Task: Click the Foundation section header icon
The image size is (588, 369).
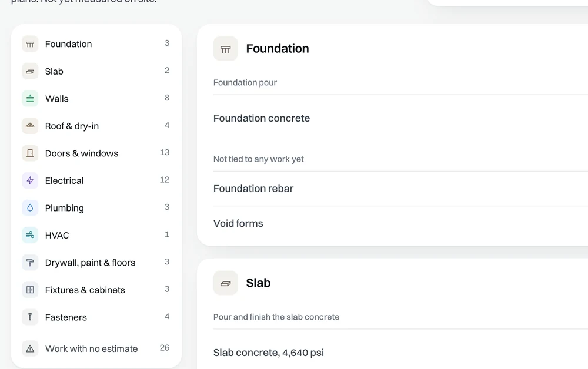Action: pyautogui.click(x=225, y=49)
